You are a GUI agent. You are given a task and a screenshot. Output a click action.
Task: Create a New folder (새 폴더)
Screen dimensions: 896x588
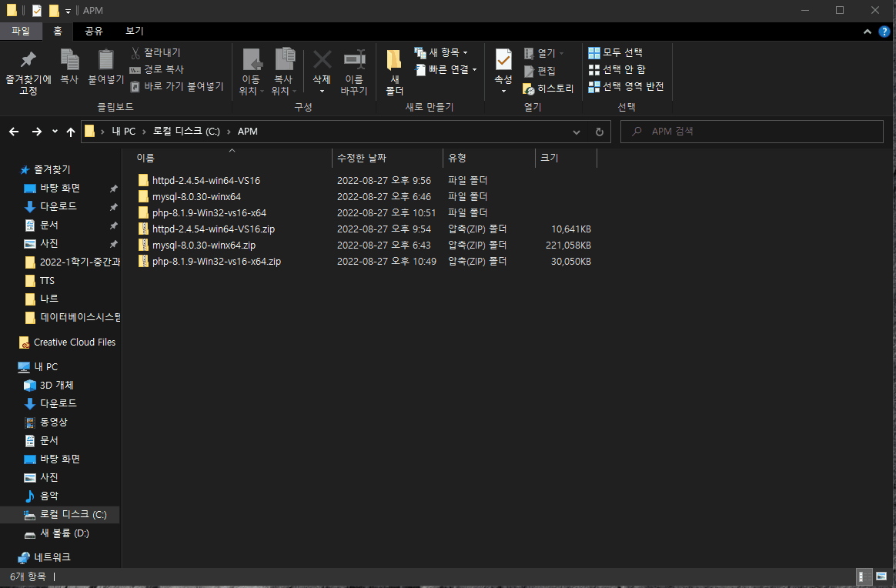click(x=394, y=72)
